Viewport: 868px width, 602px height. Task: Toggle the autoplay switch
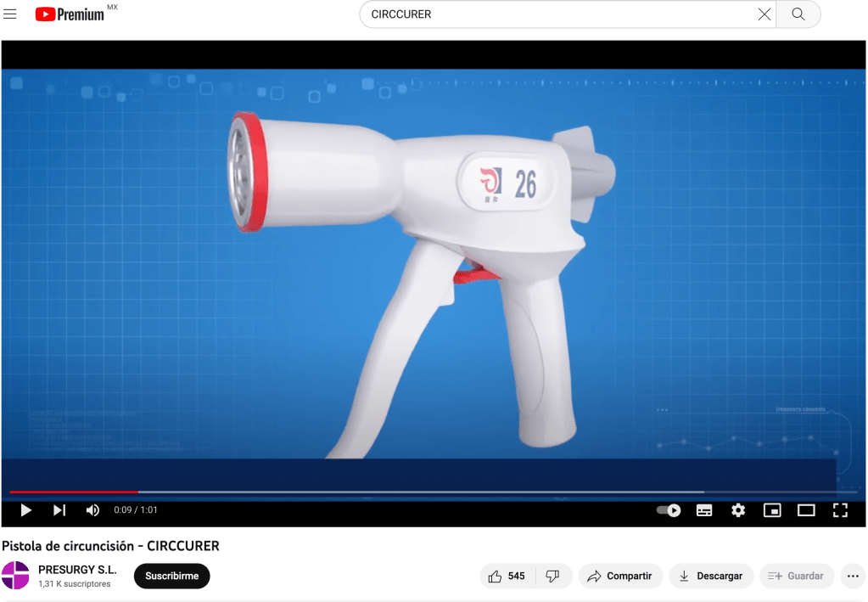pos(669,510)
